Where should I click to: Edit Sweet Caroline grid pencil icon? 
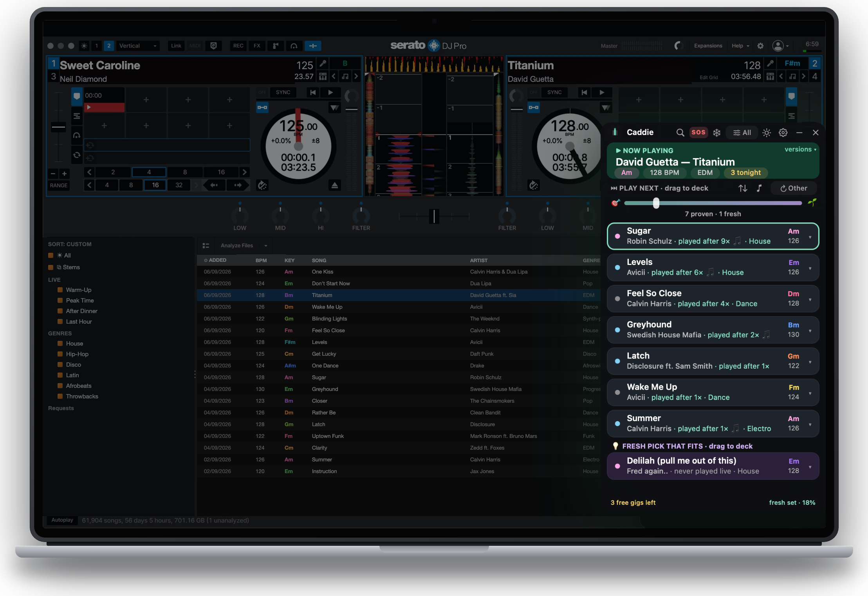click(323, 63)
